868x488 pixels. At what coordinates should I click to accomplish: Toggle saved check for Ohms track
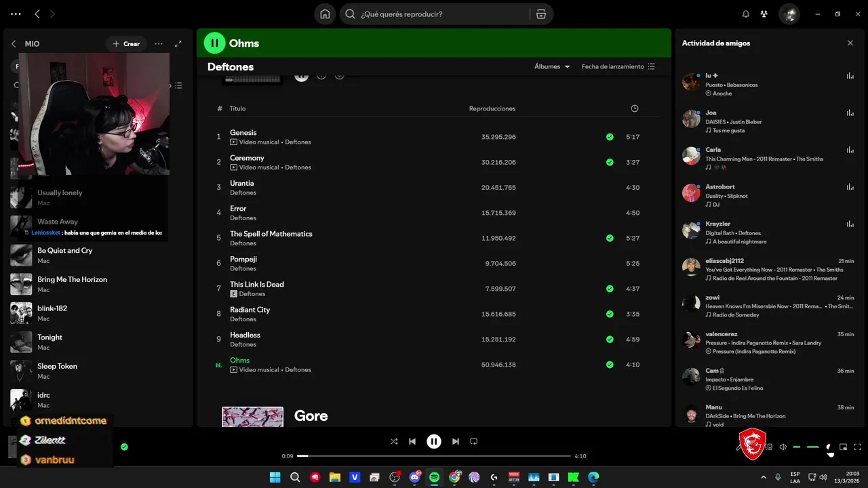tap(610, 365)
